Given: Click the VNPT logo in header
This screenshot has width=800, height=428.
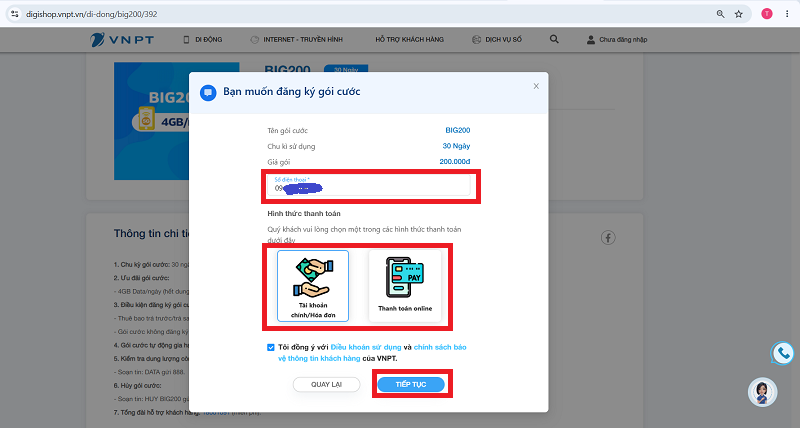Looking at the screenshot, I should [x=122, y=39].
